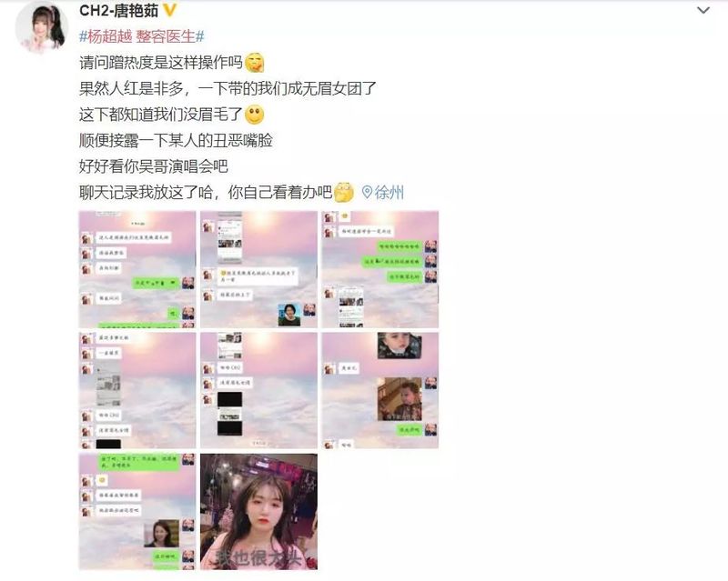Screen dimensions: 728x581
Task: Open the middle thumbnail with black blocks
Action: (x=258, y=390)
